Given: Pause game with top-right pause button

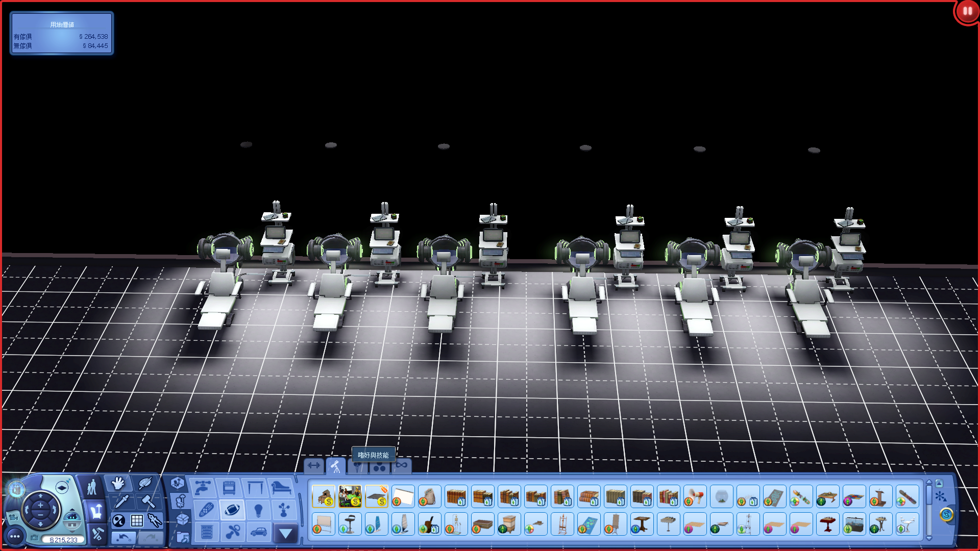Looking at the screenshot, I should (x=967, y=11).
